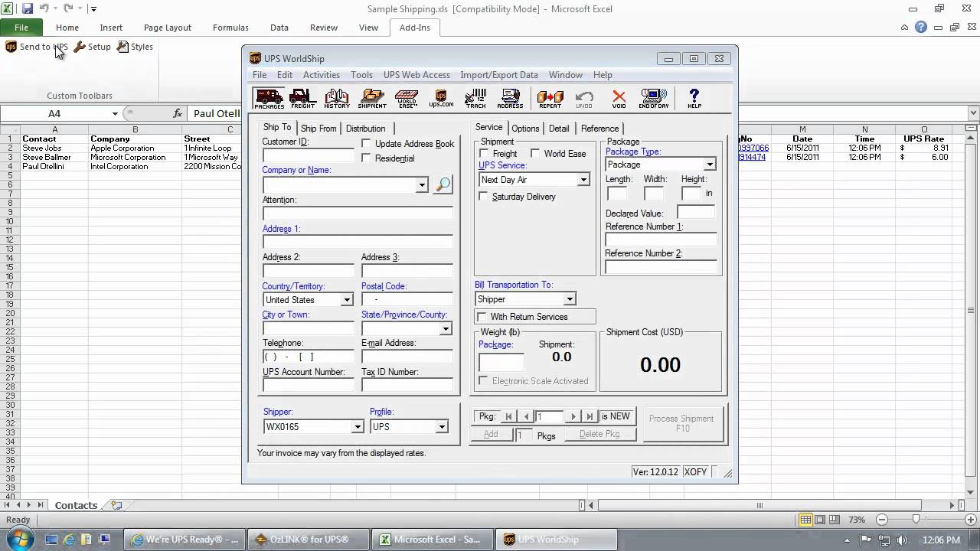Go to last package button
980x551 pixels.
click(x=590, y=416)
